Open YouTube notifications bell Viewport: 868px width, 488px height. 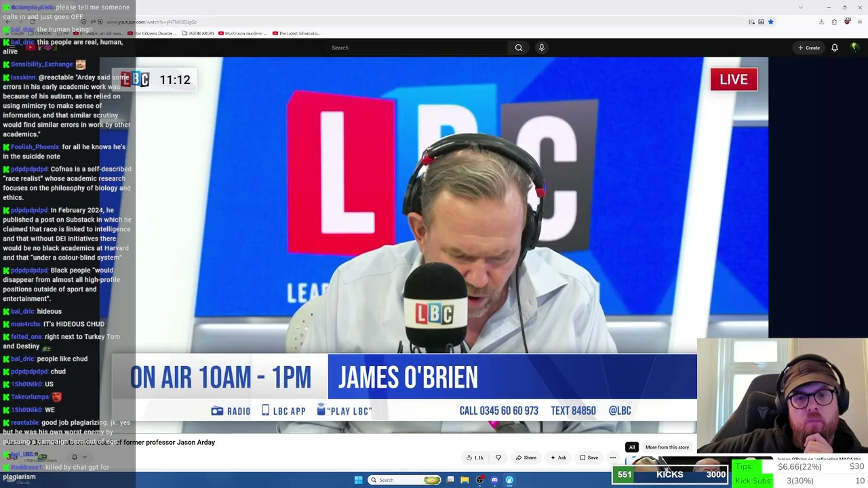(x=835, y=47)
